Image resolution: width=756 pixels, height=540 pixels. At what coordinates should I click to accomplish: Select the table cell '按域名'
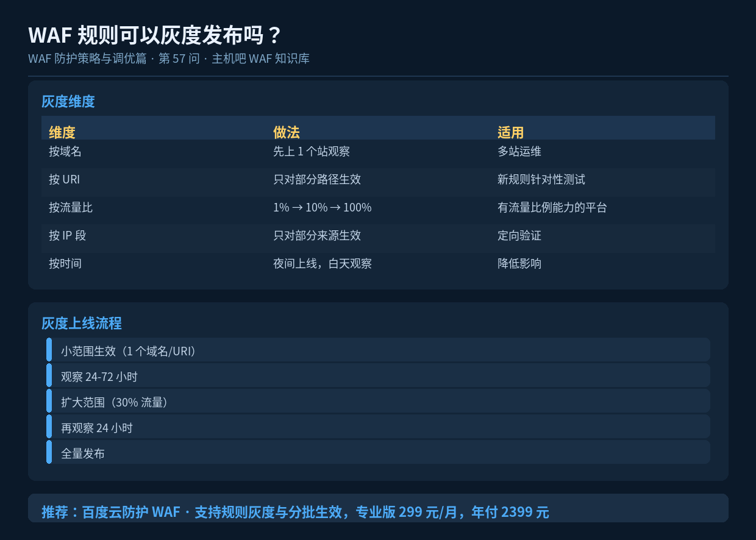click(x=65, y=152)
